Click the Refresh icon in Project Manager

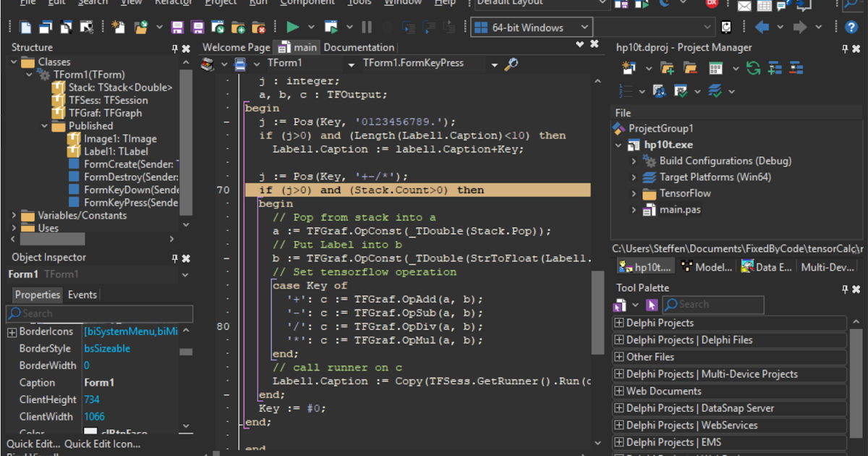tap(753, 68)
